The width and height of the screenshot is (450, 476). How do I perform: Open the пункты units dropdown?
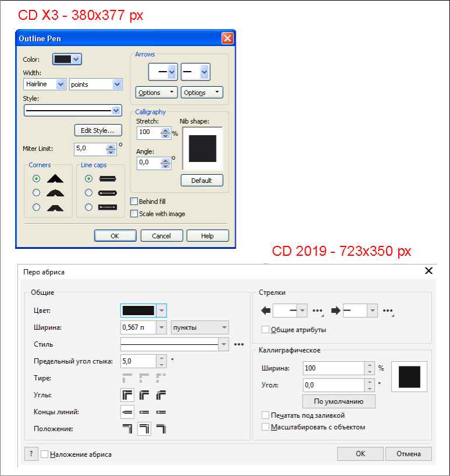tap(224, 327)
